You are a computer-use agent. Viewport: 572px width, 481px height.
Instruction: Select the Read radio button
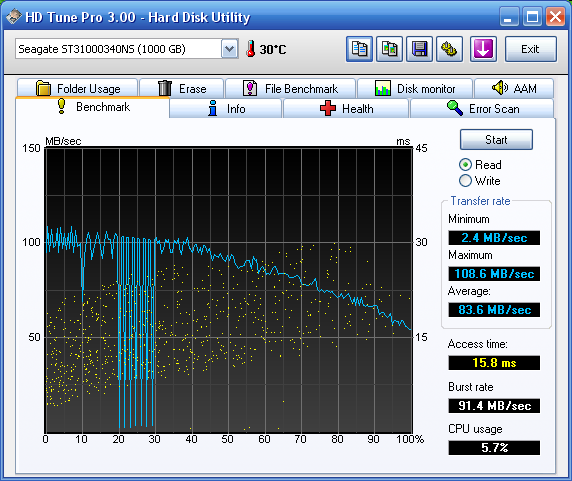tap(465, 165)
